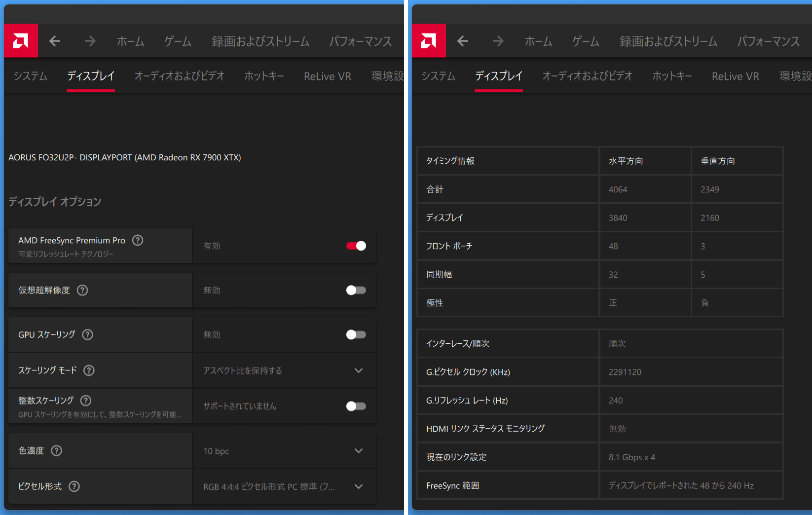Open help icon next to ピクセル形式
This screenshot has height=515, width=812.
(x=74, y=486)
